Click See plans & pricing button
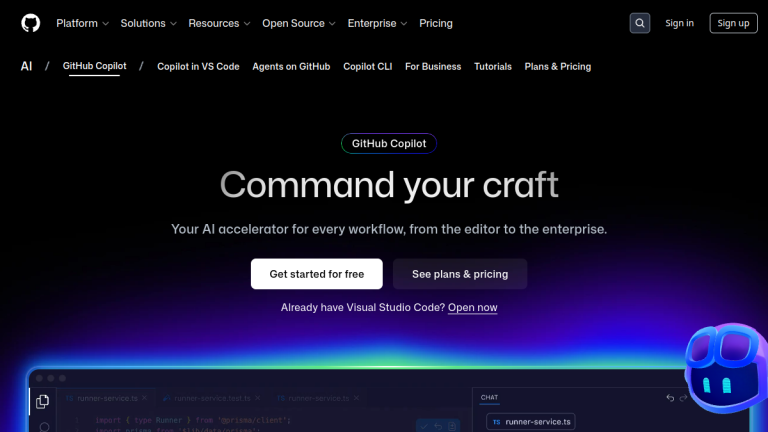Screen dimensions: 768x432 (x=460, y=274)
